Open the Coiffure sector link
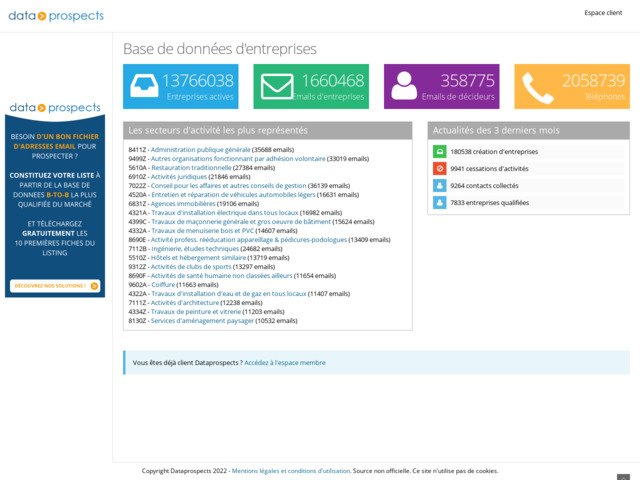The width and height of the screenshot is (640, 480). 163,284
